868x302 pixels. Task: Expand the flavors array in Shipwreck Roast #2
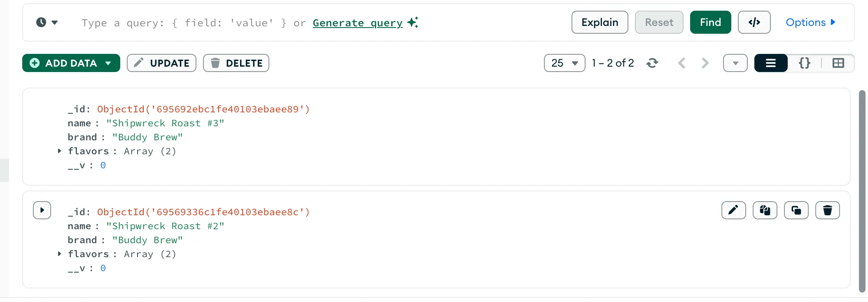pos(59,254)
